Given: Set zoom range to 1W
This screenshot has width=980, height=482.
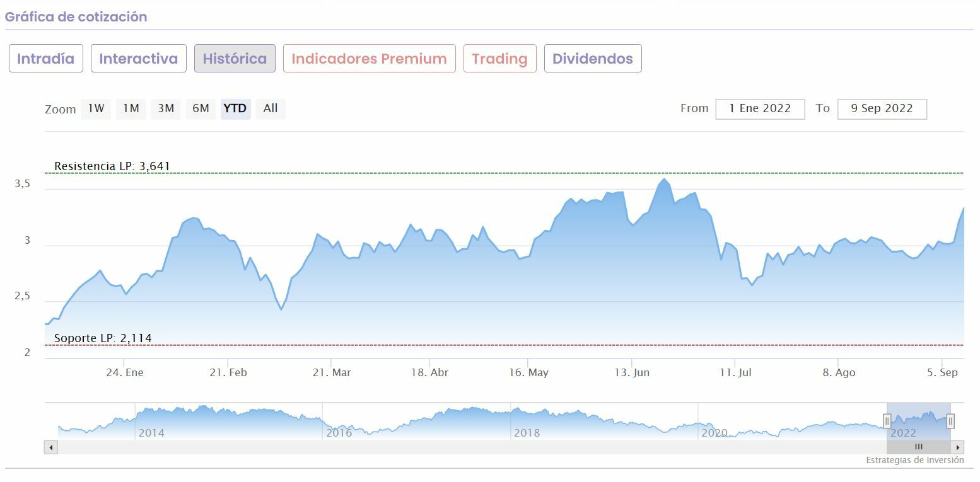Looking at the screenshot, I should (96, 108).
